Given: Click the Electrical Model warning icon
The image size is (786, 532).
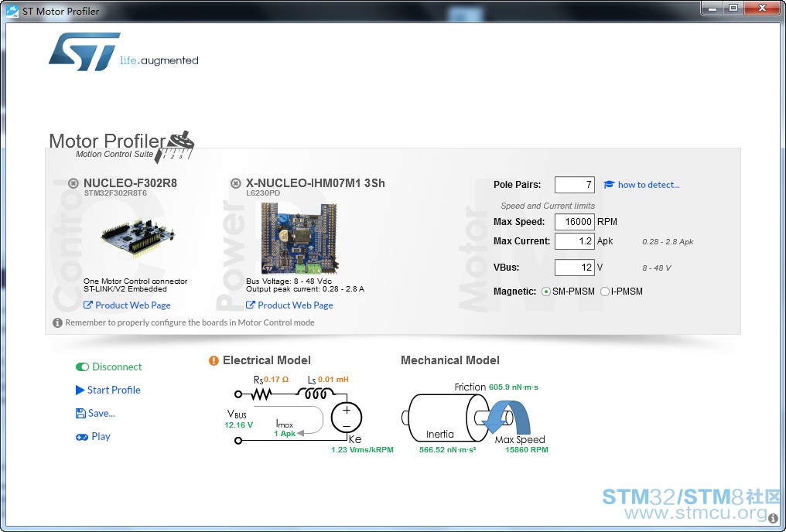Looking at the screenshot, I should coord(214,360).
